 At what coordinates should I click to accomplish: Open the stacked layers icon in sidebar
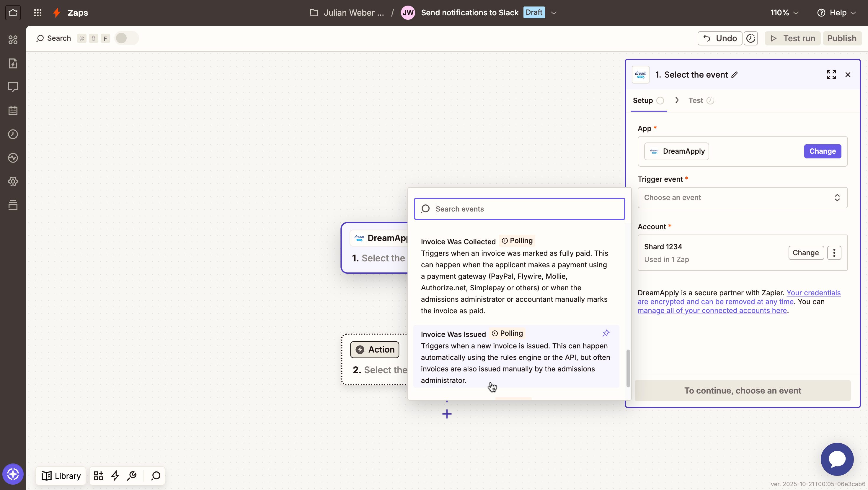point(13,205)
